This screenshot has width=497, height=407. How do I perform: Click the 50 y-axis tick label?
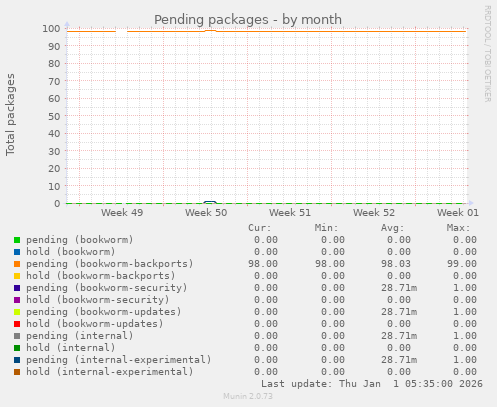[54, 116]
